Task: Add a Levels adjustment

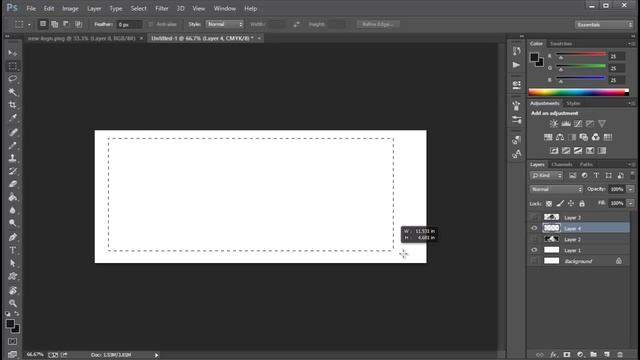Action: [x=566, y=124]
